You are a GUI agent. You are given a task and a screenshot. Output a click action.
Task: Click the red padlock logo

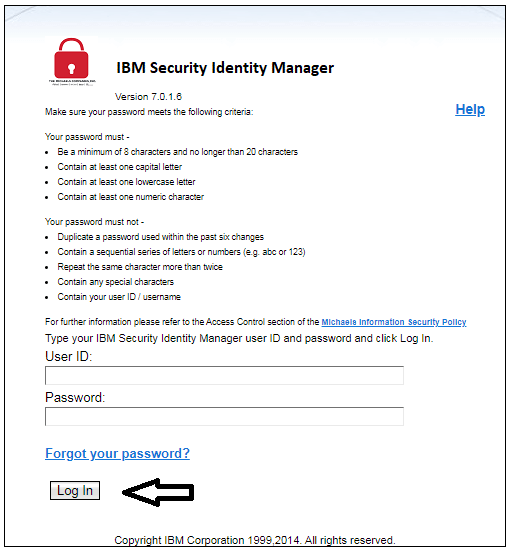71,59
